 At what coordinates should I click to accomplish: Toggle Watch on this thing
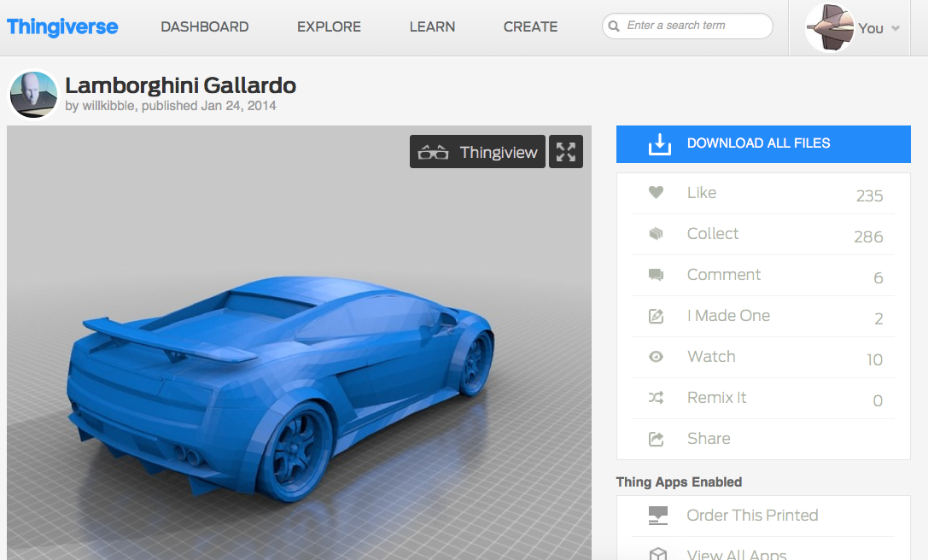(x=711, y=357)
